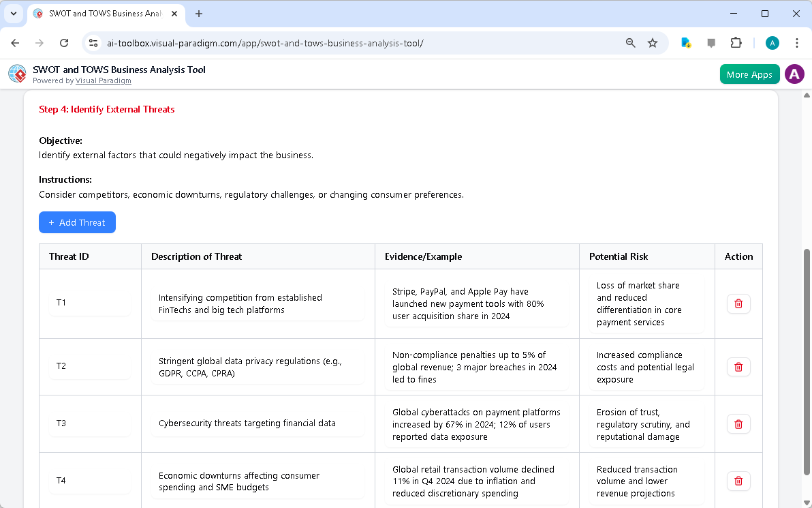Delete threat T1 using its trash icon
Image resolution: width=812 pixels, height=508 pixels.
click(738, 303)
